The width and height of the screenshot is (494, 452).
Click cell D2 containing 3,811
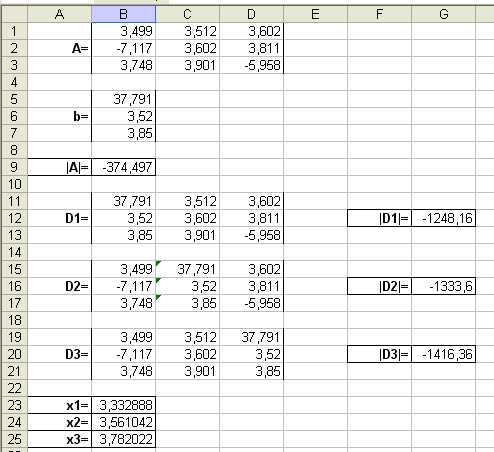tap(251, 48)
